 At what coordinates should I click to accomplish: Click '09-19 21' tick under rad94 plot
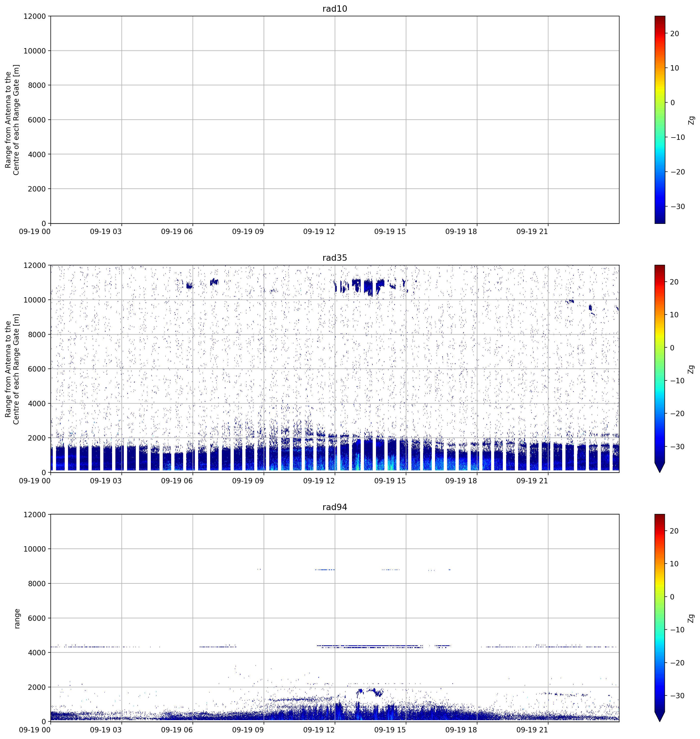pyautogui.click(x=532, y=730)
